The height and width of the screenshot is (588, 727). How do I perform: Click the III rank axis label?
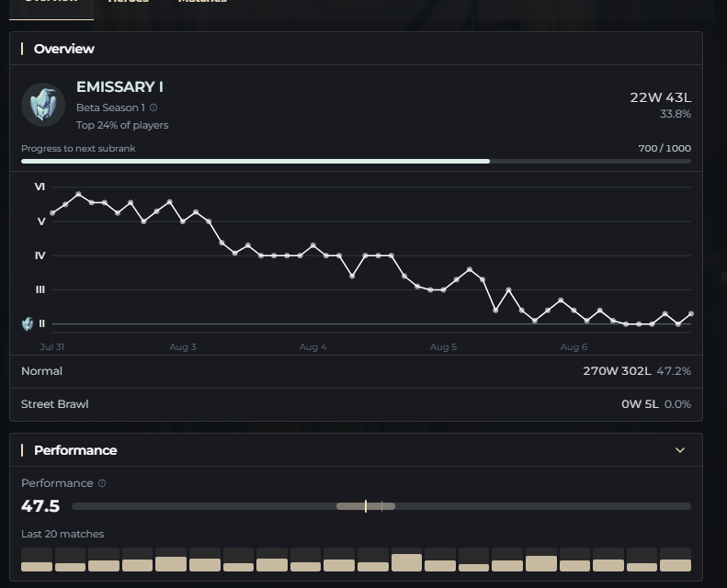tap(40, 289)
